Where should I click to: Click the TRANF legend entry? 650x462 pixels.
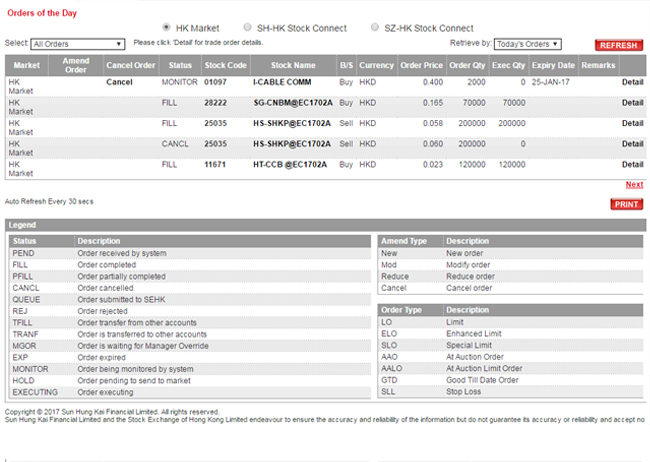point(25,334)
